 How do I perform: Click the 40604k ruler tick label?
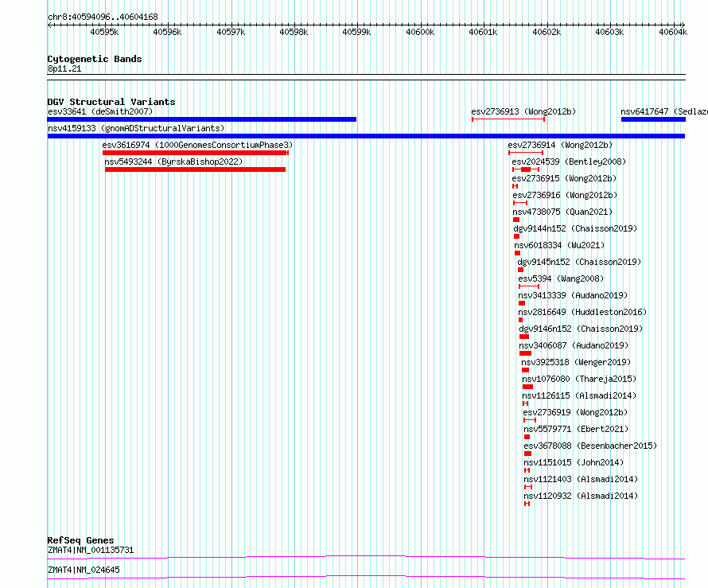(673, 32)
